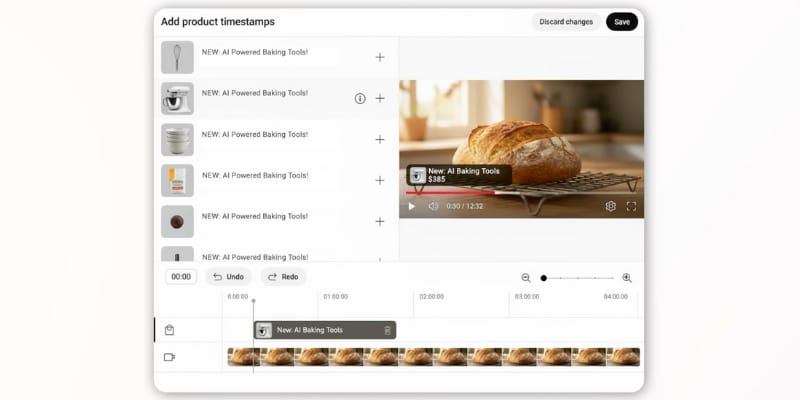Mute the video preview volume

coord(433,206)
